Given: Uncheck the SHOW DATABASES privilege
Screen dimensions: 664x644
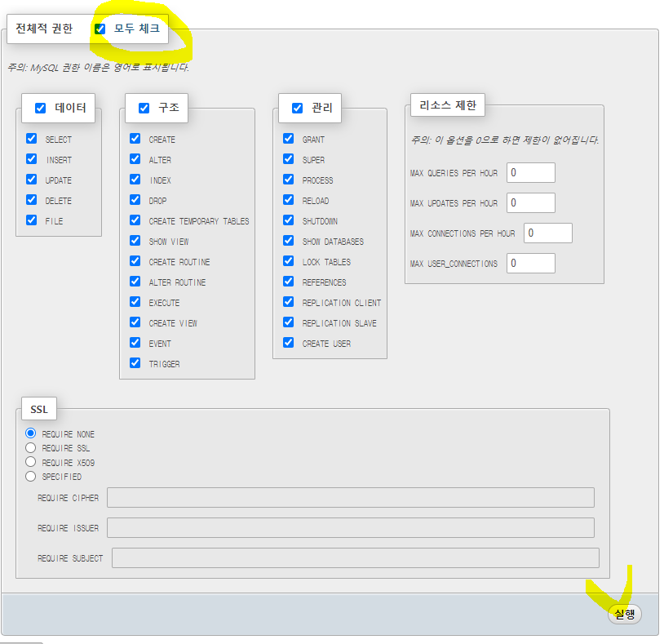Looking at the screenshot, I should 289,240.
